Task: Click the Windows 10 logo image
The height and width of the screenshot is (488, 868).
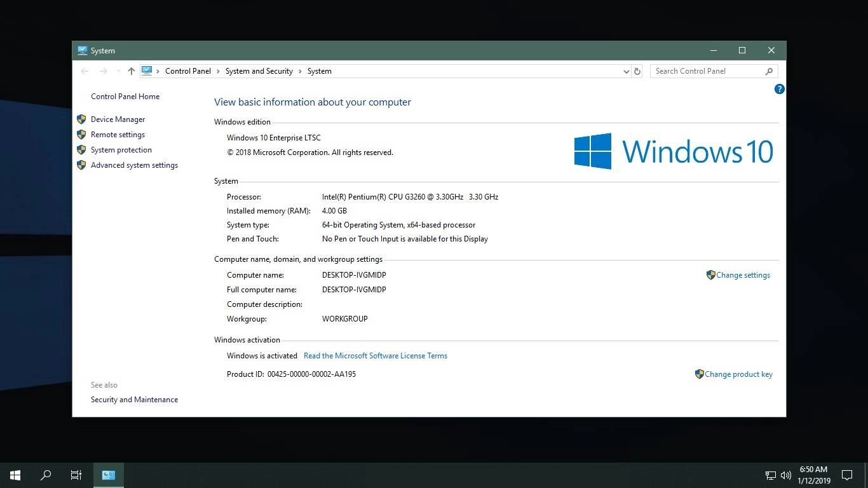Action: [674, 151]
